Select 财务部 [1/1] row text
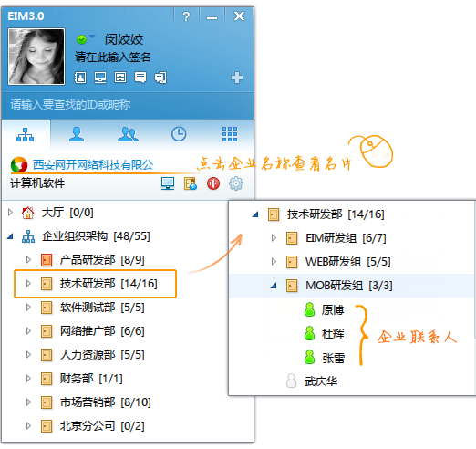Viewport: 476px width, 449px height. point(91,379)
